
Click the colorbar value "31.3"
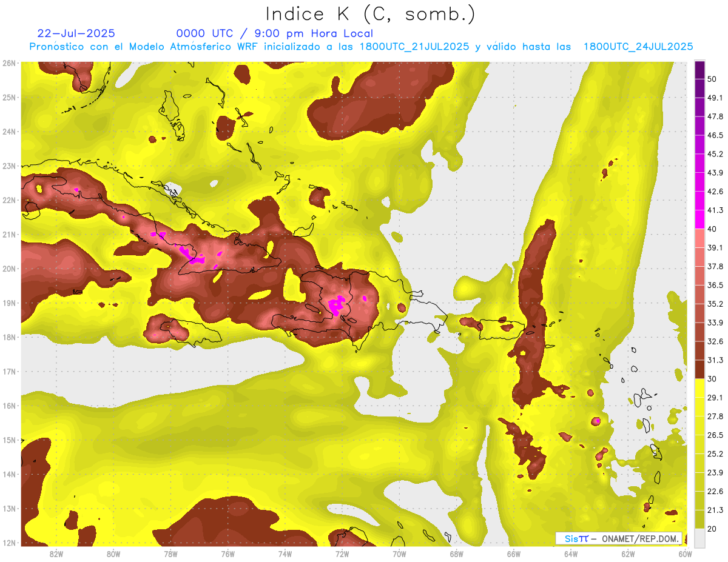pos(715,360)
